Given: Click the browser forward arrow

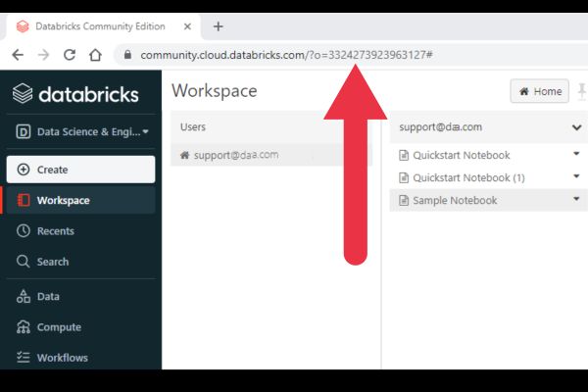Looking at the screenshot, I should pyautogui.click(x=43, y=55).
